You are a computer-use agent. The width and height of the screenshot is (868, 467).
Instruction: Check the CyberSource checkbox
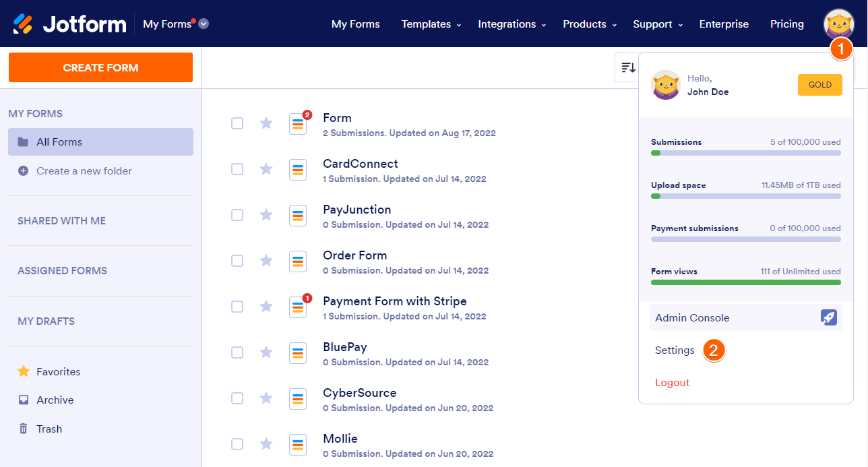(x=237, y=398)
